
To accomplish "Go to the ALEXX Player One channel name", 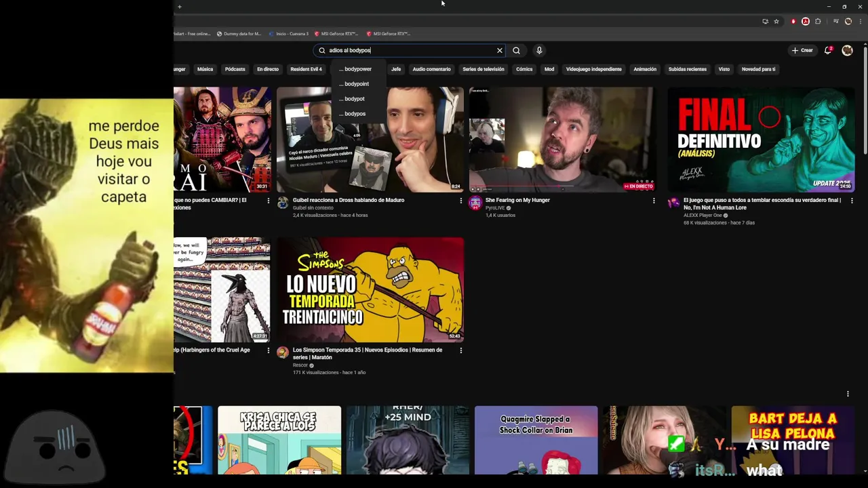I will click(x=703, y=215).
